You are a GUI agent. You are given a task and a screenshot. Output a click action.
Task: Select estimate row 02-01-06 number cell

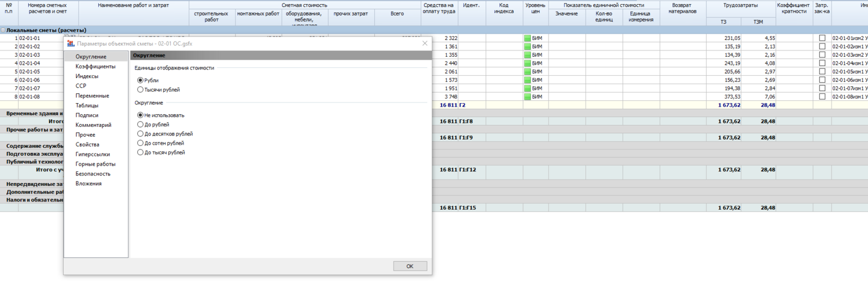point(41,80)
